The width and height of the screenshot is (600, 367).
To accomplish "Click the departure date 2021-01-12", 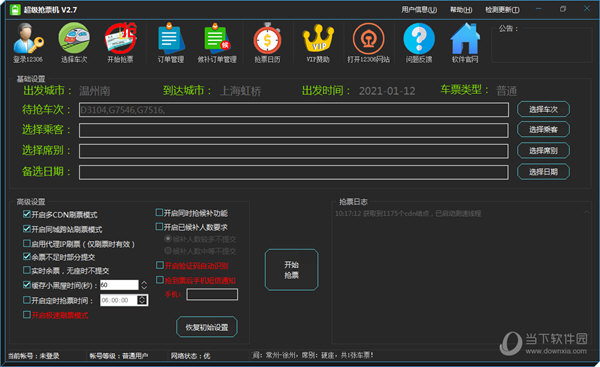I will pyautogui.click(x=387, y=91).
